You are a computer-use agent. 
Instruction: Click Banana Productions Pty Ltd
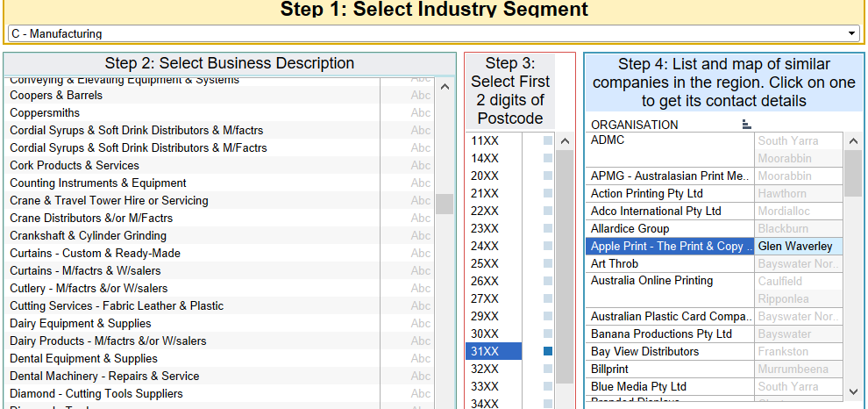tap(661, 334)
